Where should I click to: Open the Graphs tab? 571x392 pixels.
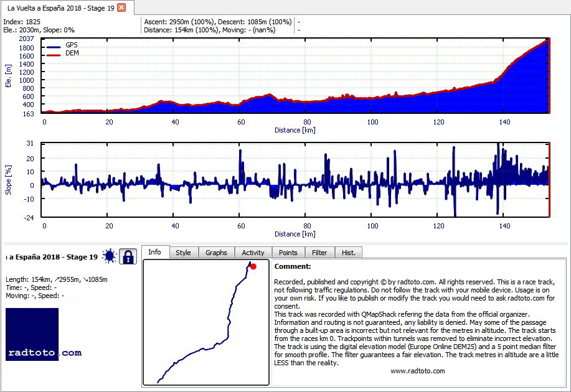216,253
